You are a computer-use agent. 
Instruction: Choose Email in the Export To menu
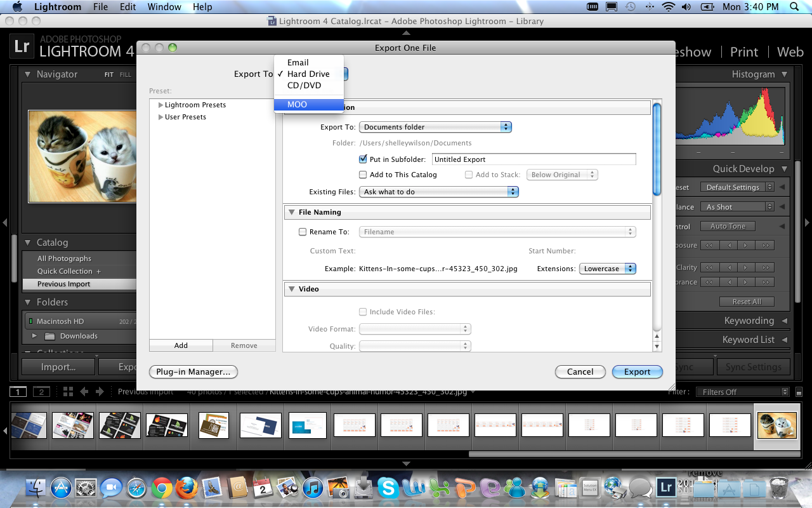coord(298,62)
